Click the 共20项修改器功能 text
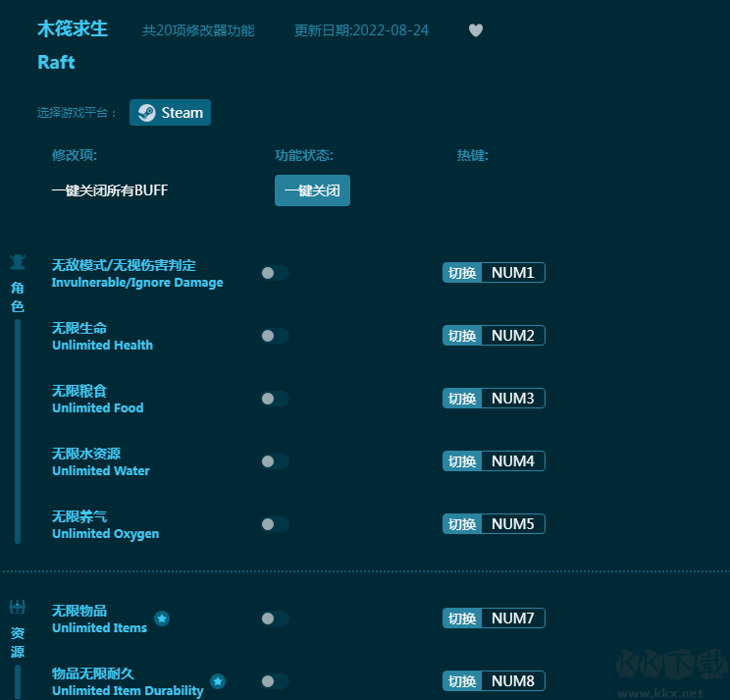 (198, 30)
